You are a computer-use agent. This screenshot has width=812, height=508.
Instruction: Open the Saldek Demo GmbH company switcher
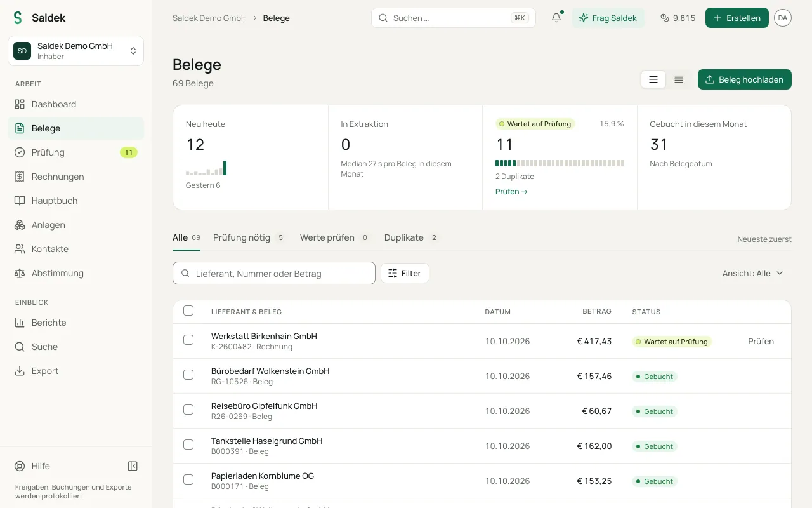[76, 51]
